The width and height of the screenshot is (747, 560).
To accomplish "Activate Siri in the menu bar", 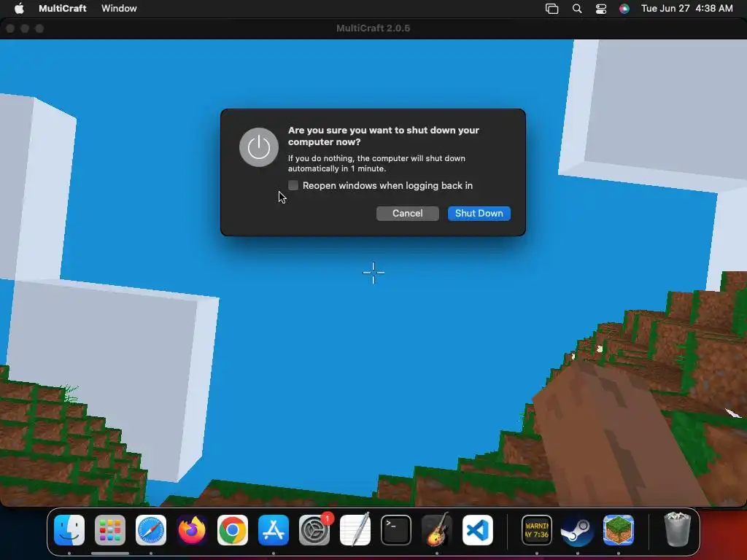I will coord(624,9).
